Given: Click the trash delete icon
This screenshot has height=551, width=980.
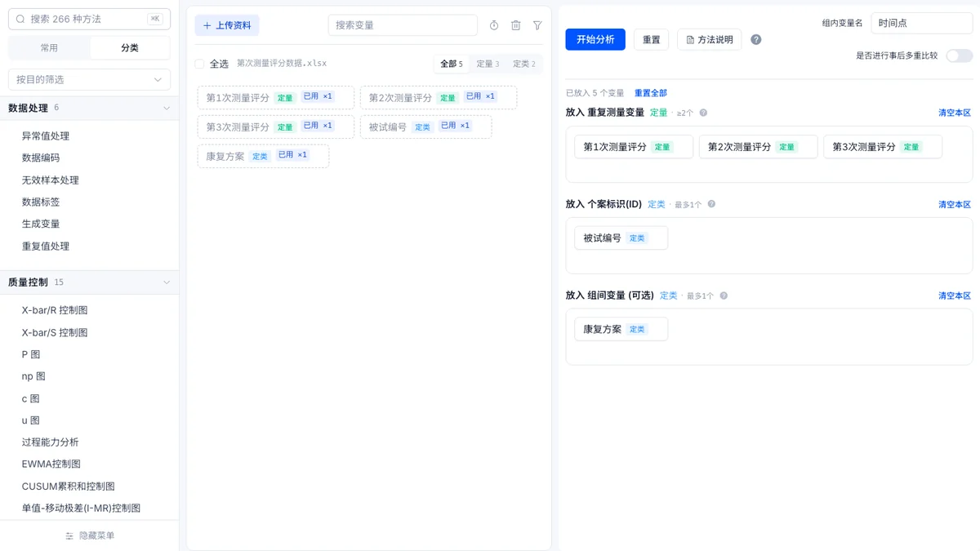Looking at the screenshot, I should [516, 25].
